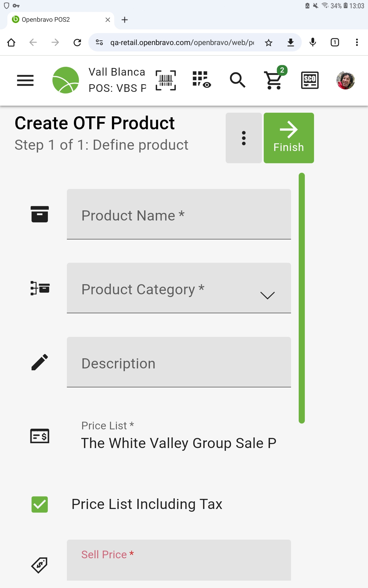Image resolution: width=368 pixels, height=588 pixels.
Task: Click the Openbravo green logo
Action: 66,80
